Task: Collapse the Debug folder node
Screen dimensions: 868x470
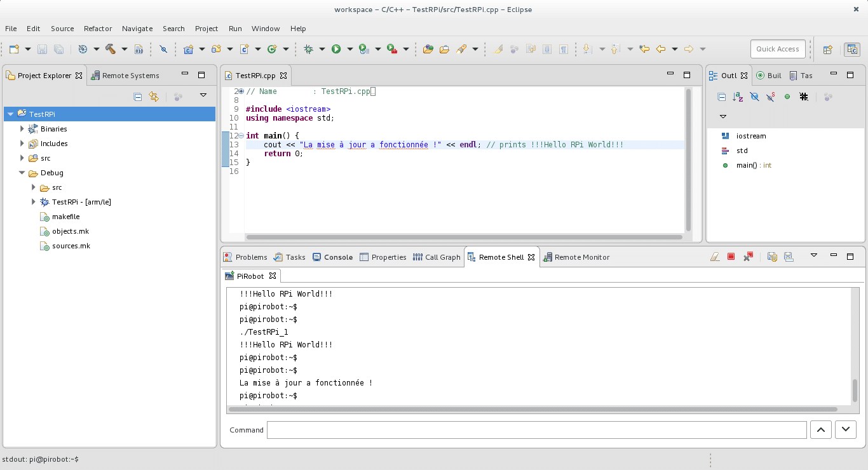Action: click(x=22, y=173)
